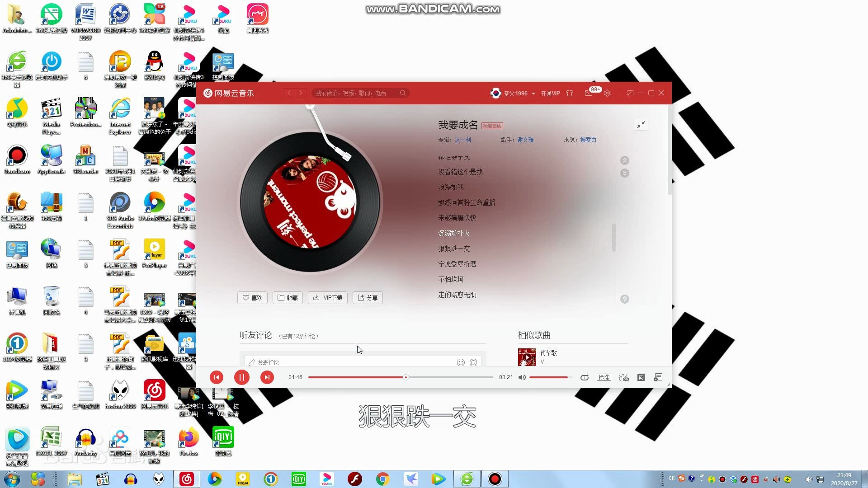Open artist link 谢文雅
Viewport: 868px width, 488px height.
pyautogui.click(x=525, y=140)
